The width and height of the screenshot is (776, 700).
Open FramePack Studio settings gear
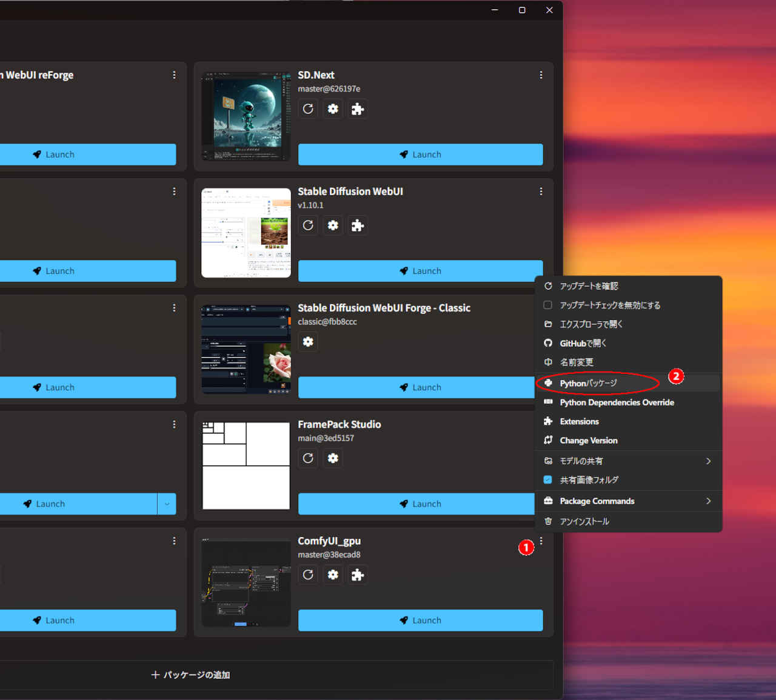click(x=333, y=458)
